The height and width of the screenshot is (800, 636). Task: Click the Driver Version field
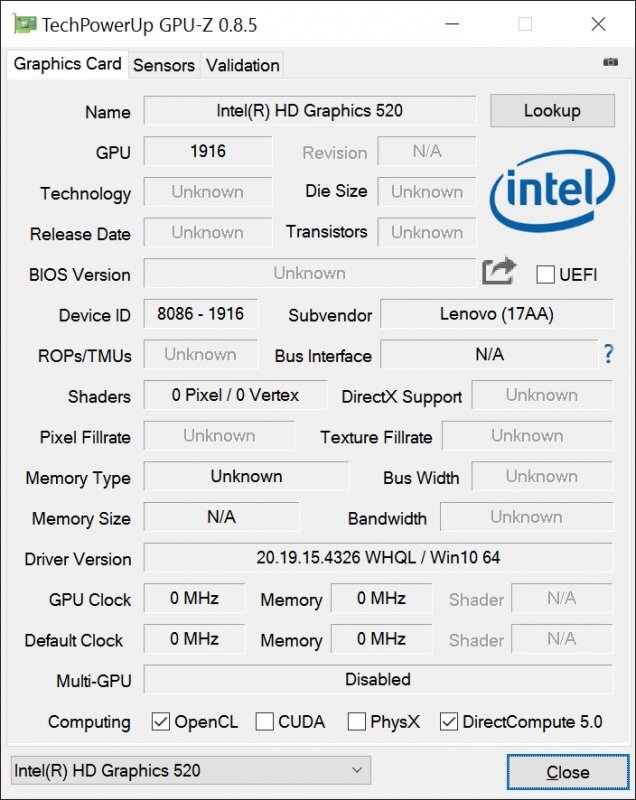coord(378,559)
